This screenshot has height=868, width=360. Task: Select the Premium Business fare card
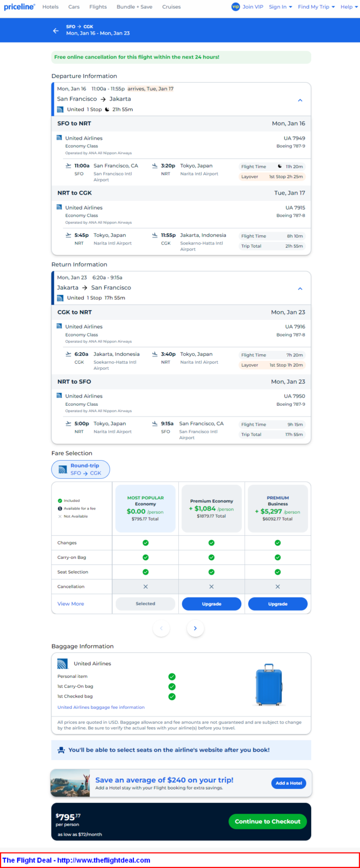[278, 508]
